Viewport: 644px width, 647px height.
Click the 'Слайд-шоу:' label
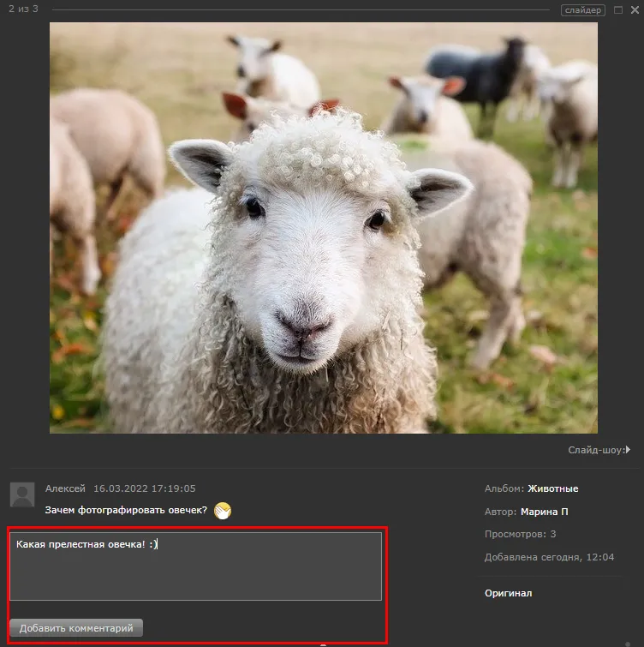(597, 450)
